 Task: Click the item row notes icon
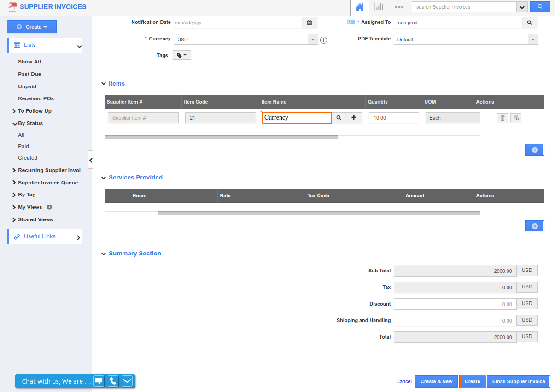click(x=516, y=118)
